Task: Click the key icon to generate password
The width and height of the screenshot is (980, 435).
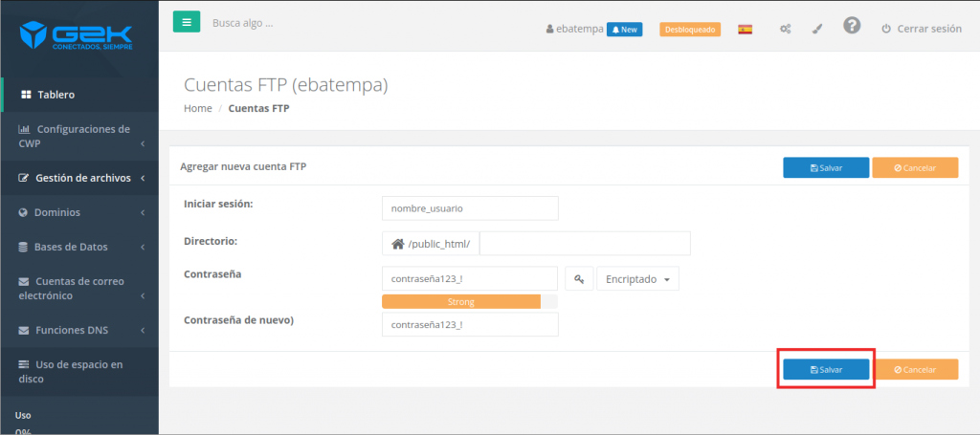Action: coord(579,278)
